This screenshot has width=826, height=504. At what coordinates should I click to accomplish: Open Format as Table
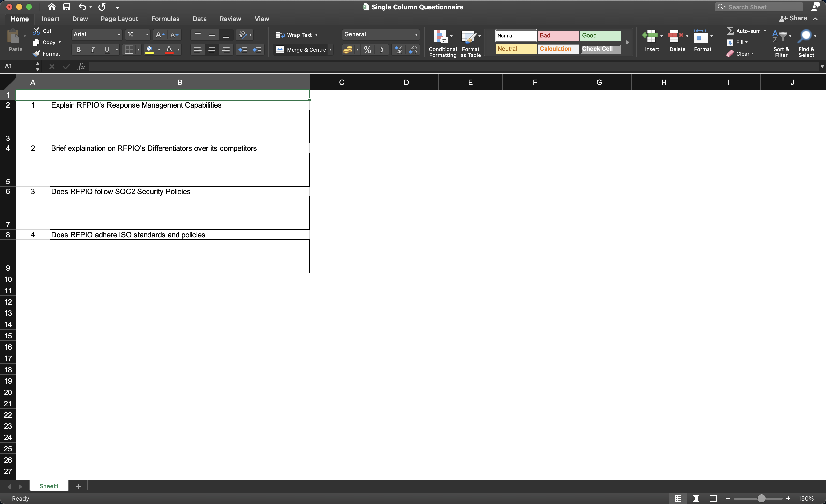pos(470,43)
